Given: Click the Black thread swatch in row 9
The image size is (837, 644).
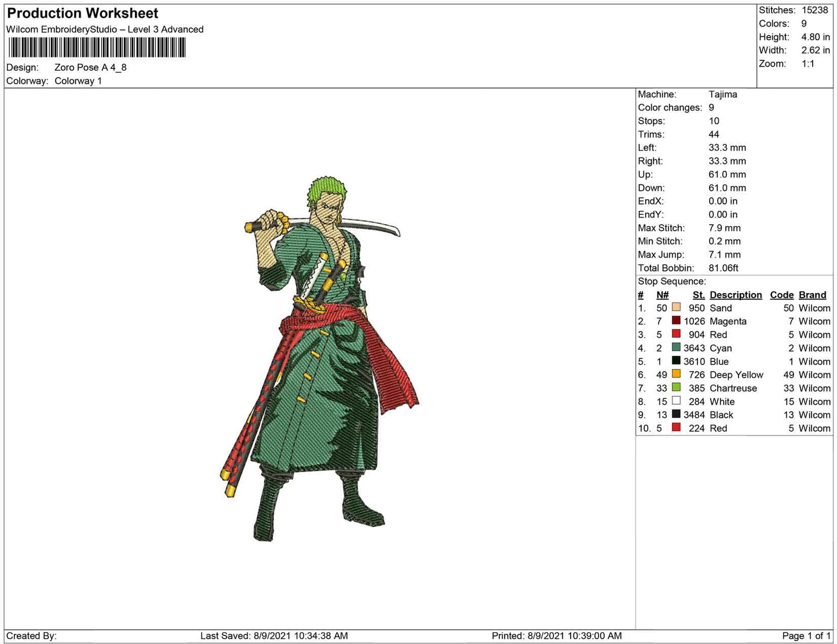Looking at the screenshot, I should 676,414.
